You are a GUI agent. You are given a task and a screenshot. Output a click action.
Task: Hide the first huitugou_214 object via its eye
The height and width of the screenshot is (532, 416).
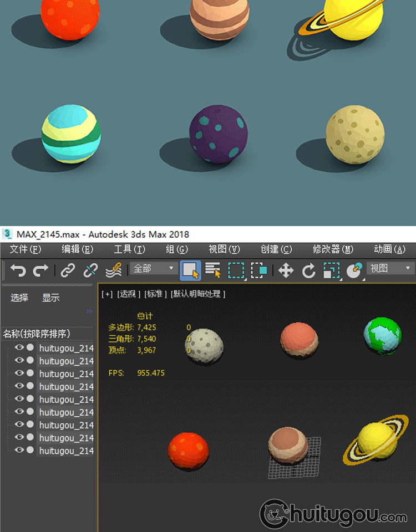(x=19, y=347)
